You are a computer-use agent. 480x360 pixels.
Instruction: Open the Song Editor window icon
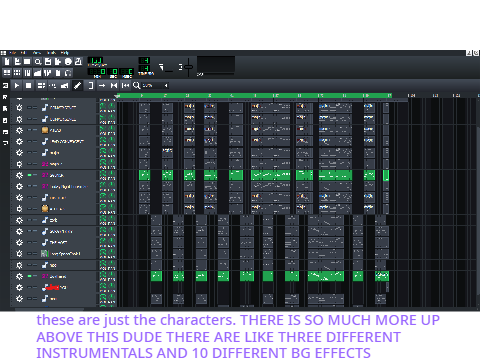(x=7, y=73)
